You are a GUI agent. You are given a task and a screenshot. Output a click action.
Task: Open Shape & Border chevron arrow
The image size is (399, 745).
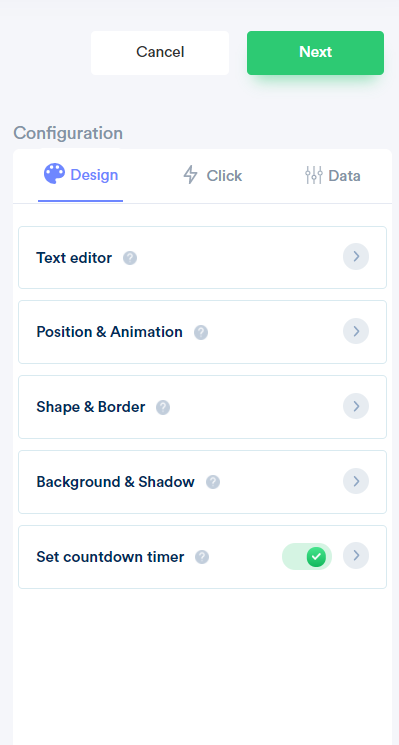tap(356, 406)
